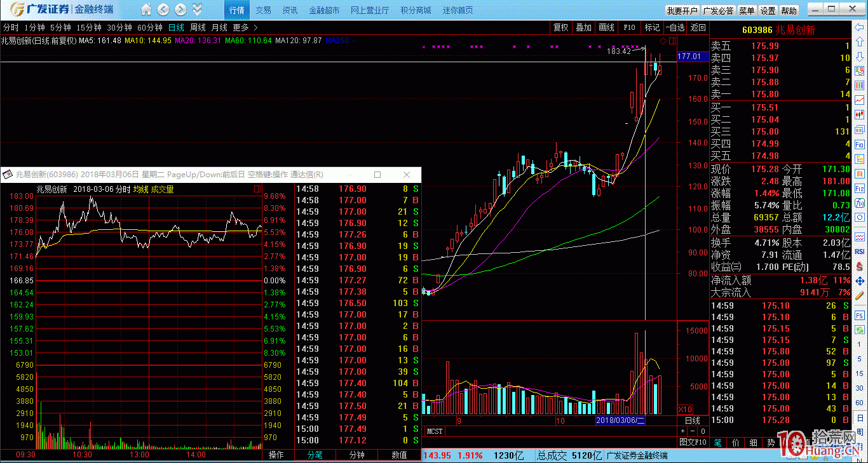Viewport: 868px width, 463px height.
Task: Open the 资讯 main tab
Action: coord(290,10)
